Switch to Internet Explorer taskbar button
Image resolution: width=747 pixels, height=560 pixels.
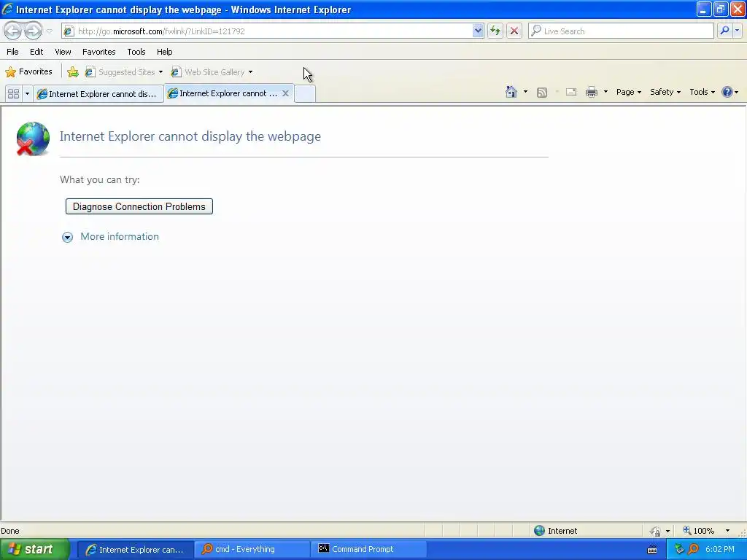(135, 550)
